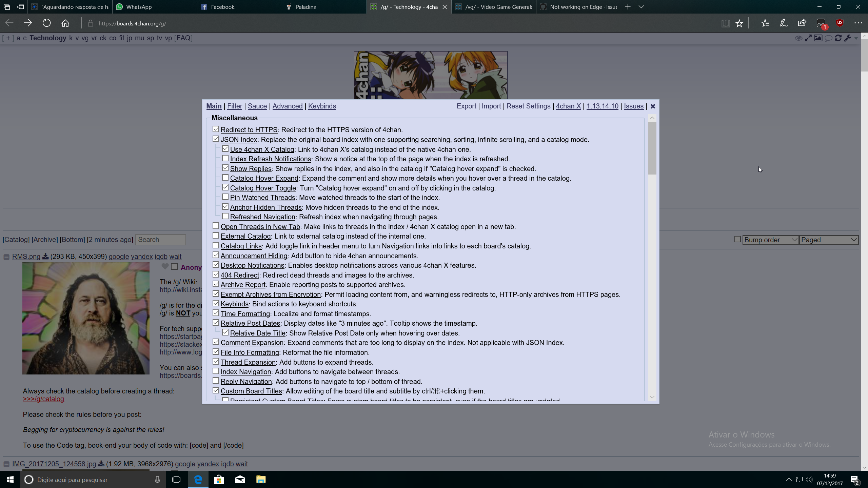Start a Web Note with the pen icon
Viewport: 868px width, 488px height.
point(783,23)
